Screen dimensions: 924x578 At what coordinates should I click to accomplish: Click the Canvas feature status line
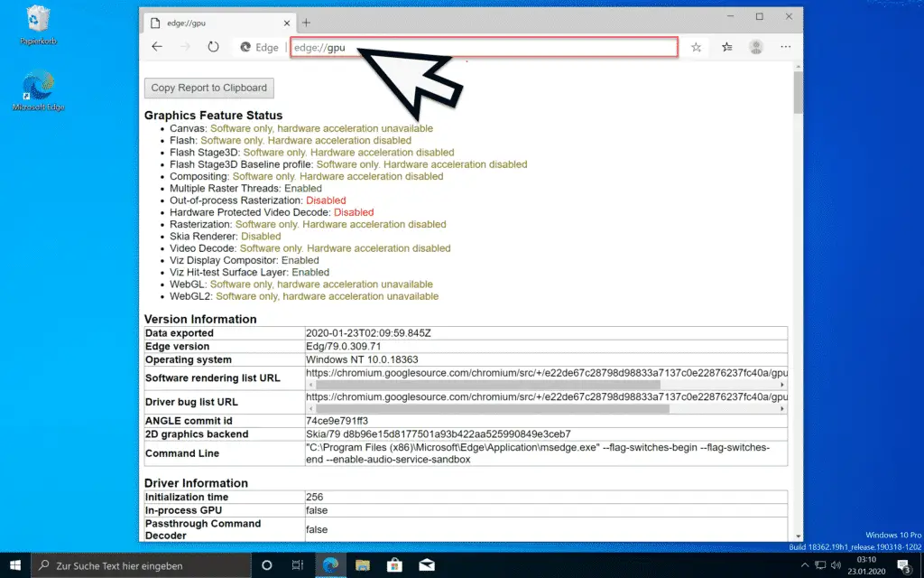tap(301, 128)
